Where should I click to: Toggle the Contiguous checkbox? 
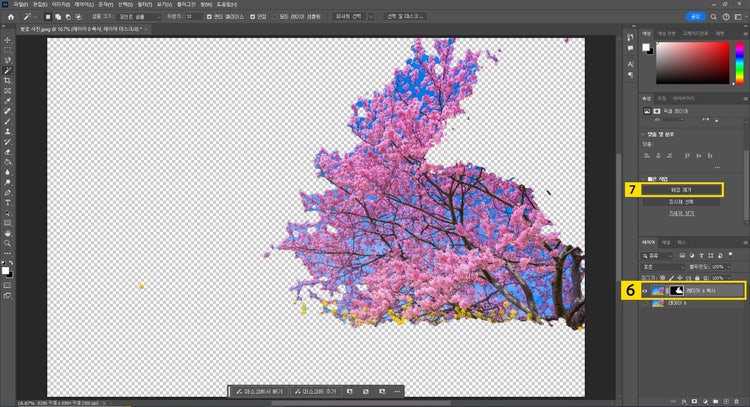pyautogui.click(x=253, y=17)
